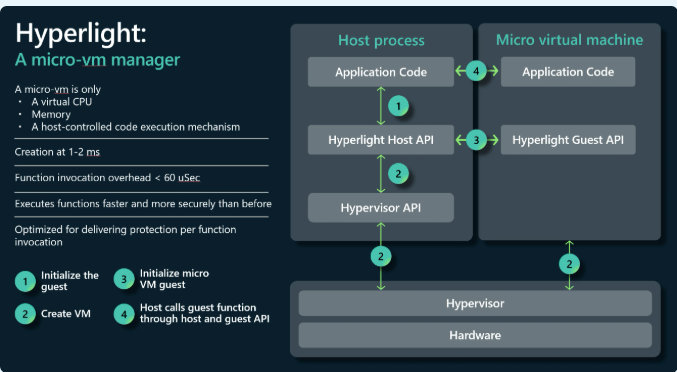Click the legend circle numbered 4
Image resolution: width=677 pixels, height=372 pixels.
pos(124,314)
